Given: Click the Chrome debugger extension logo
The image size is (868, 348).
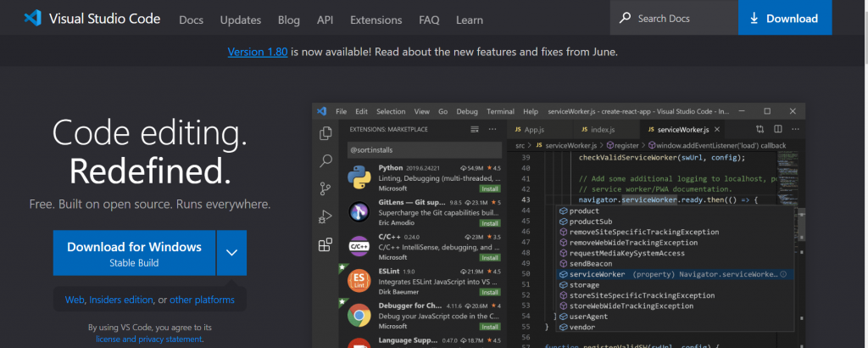Looking at the screenshot, I should point(359,315).
